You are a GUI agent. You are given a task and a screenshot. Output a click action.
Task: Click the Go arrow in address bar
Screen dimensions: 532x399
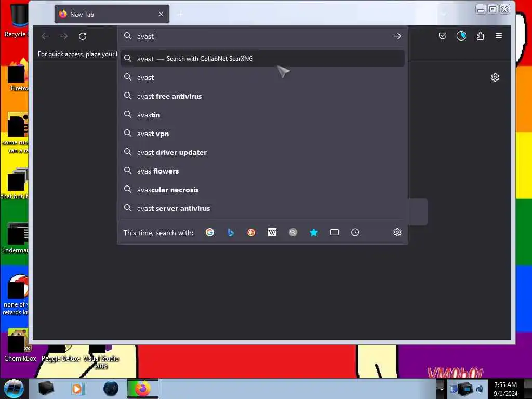[397, 36]
